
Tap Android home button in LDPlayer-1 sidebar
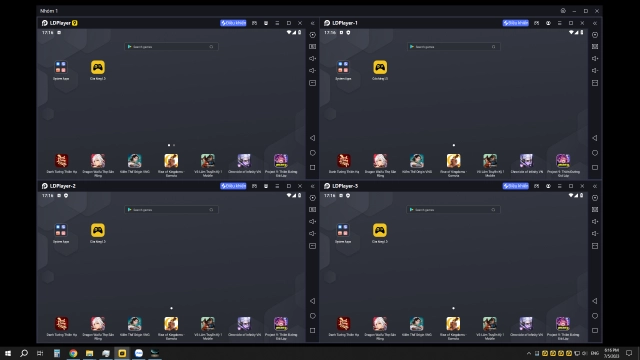tap(595, 153)
